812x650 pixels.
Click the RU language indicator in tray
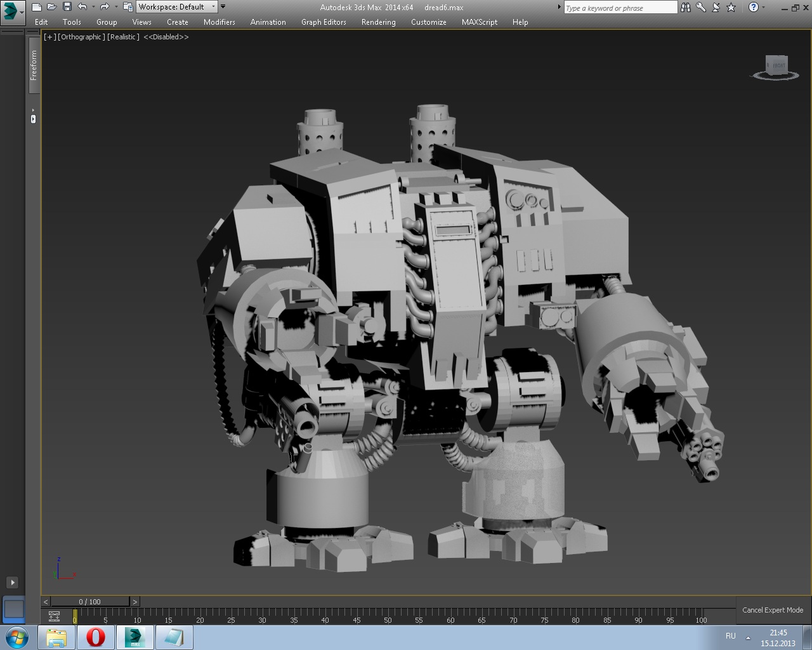pos(731,636)
